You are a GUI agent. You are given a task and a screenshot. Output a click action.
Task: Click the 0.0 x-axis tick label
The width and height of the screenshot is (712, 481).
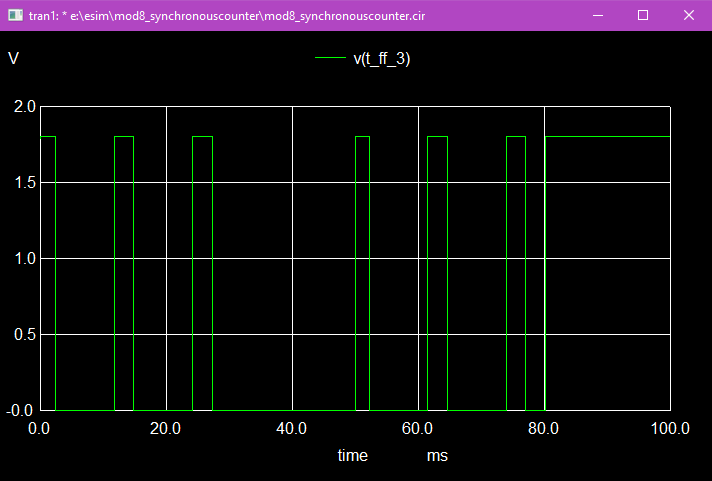(x=40, y=428)
